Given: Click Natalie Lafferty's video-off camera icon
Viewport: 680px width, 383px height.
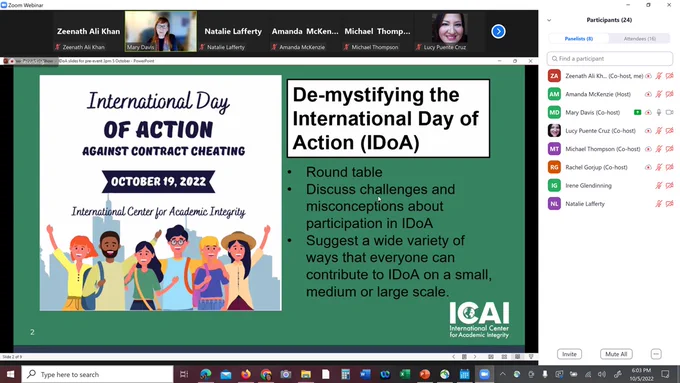Looking at the screenshot, I should [x=670, y=203].
